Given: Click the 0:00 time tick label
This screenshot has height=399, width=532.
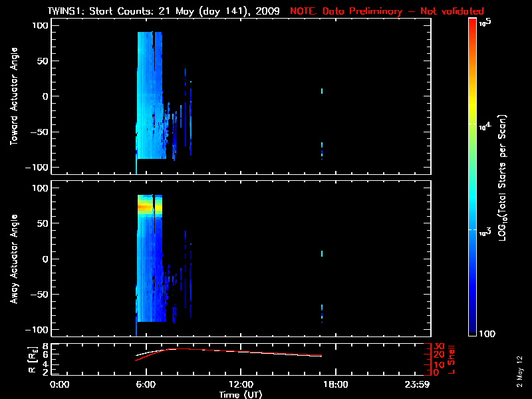Looking at the screenshot, I should coord(60,384).
